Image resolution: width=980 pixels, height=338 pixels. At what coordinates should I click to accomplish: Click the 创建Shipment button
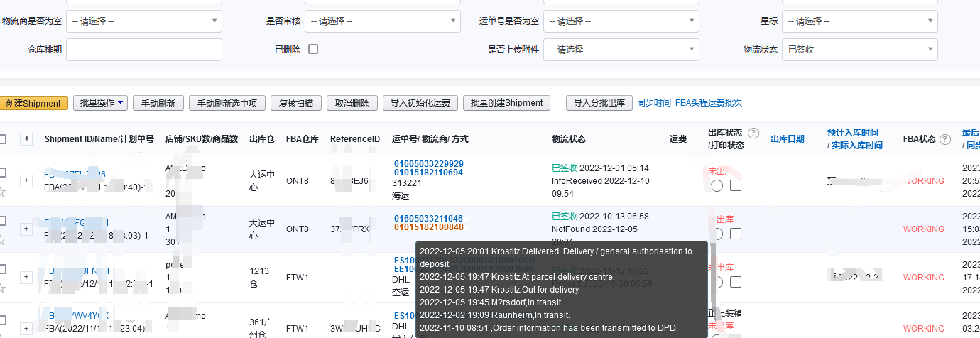[33, 103]
